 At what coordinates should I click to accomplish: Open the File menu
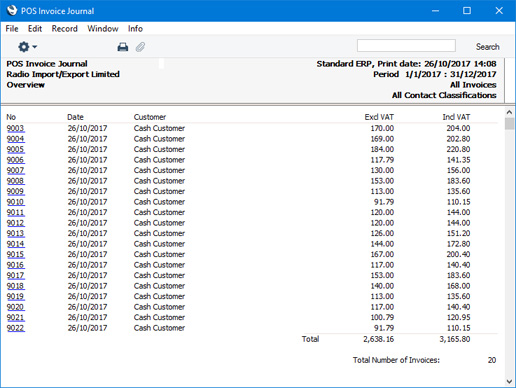[x=12, y=29]
